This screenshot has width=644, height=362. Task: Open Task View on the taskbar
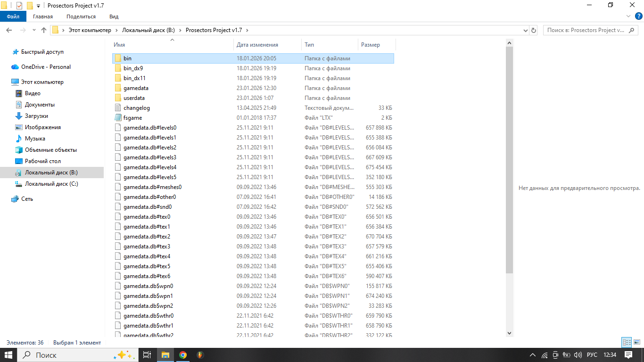pyautogui.click(x=147, y=355)
